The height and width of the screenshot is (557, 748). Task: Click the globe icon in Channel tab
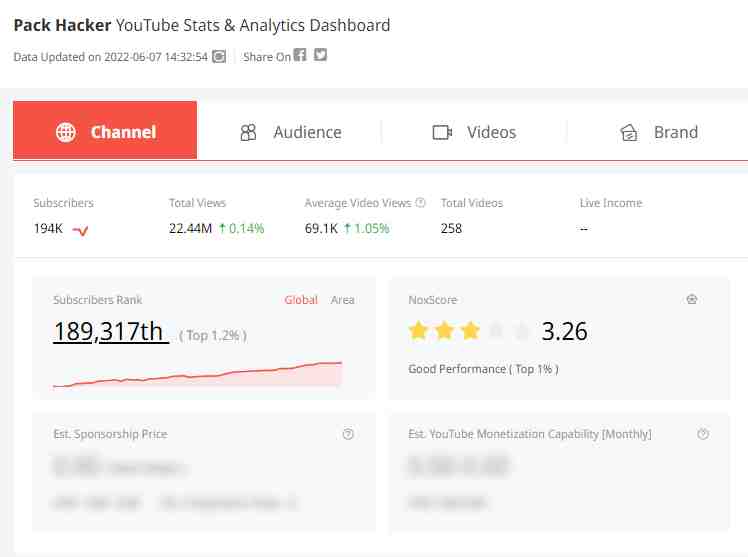point(66,132)
